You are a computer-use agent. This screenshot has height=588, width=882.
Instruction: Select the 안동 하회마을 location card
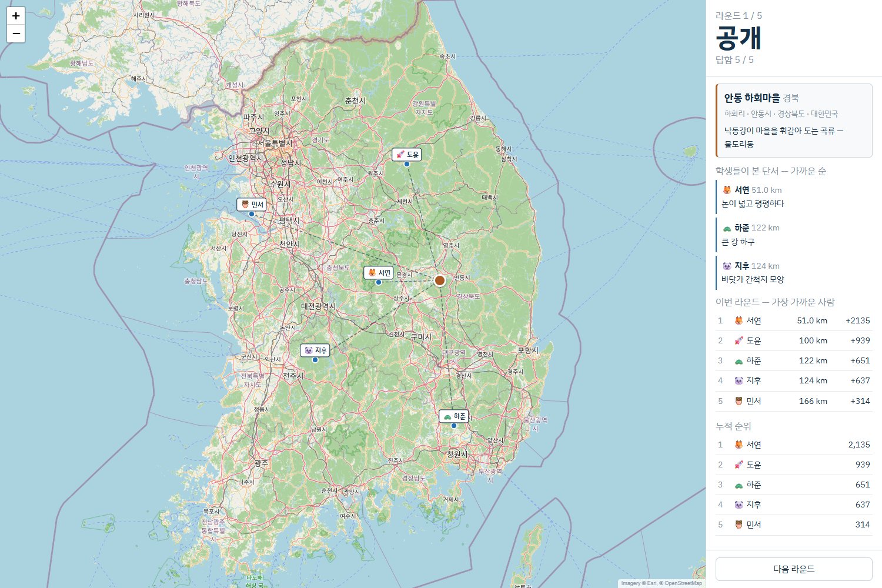click(x=794, y=121)
